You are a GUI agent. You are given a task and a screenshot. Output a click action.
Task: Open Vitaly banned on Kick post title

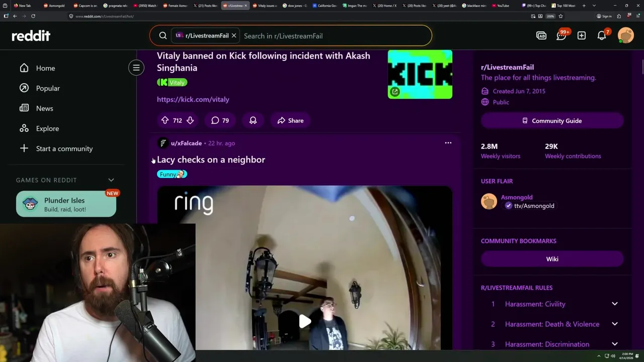(263, 61)
